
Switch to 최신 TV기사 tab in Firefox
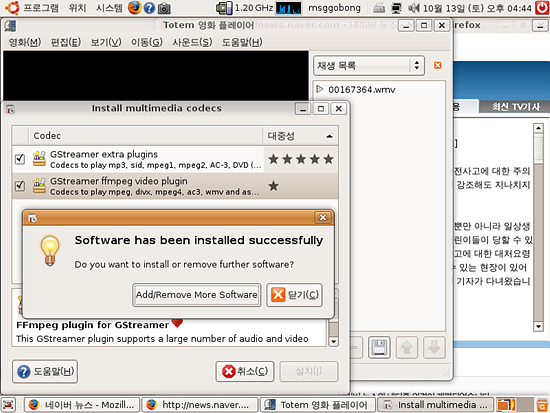(x=515, y=107)
